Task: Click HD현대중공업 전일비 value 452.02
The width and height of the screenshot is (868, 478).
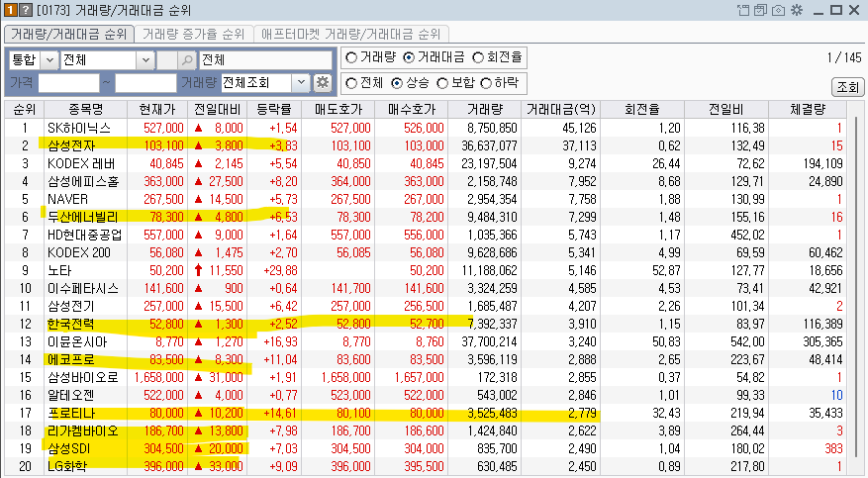Action: point(747,235)
